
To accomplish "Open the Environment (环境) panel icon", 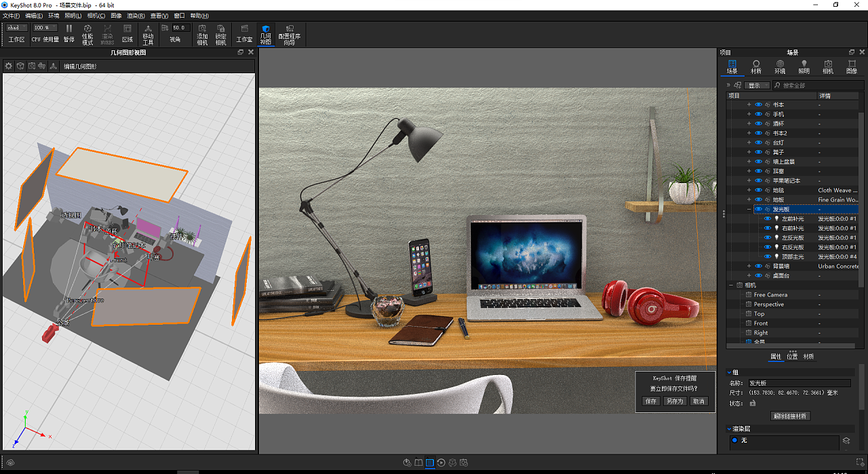I will click(780, 66).
